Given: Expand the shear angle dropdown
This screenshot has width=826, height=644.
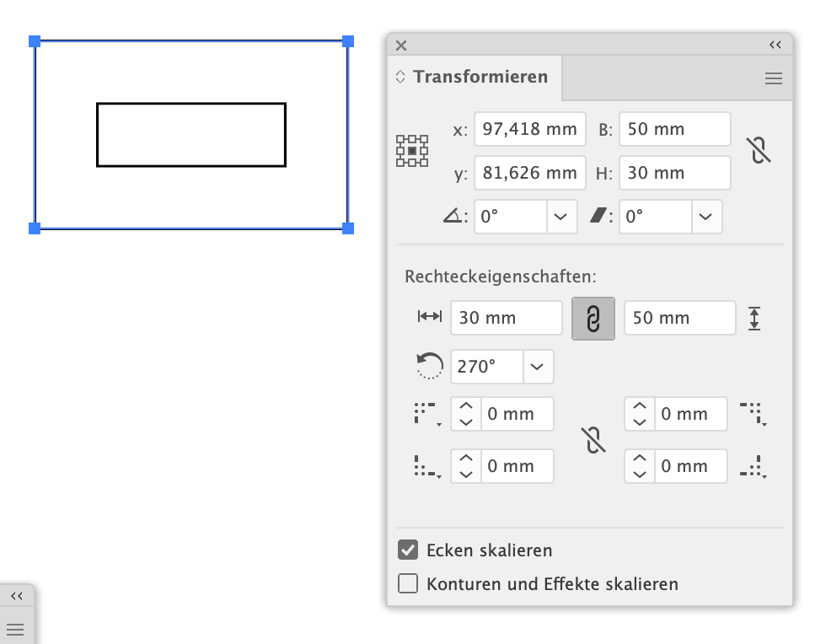Looking at the screenshot, I should tap(706, 217).
